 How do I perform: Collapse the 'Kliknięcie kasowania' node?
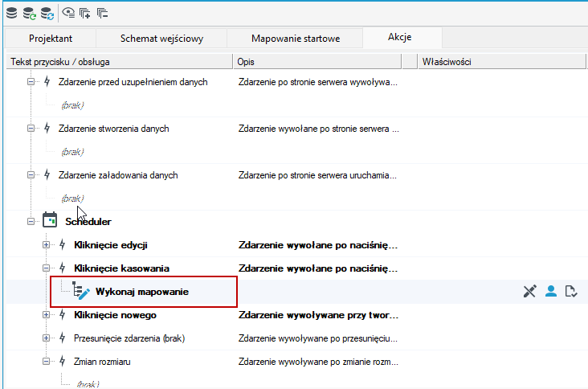(x=46, y=268)
